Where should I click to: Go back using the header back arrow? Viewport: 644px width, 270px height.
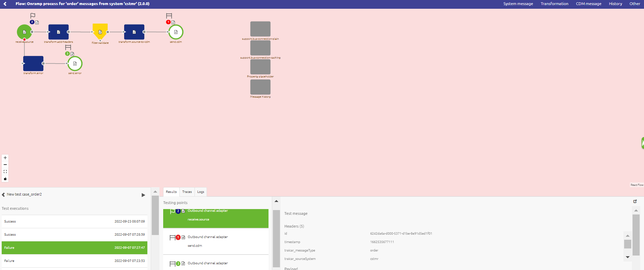point(5,4)
